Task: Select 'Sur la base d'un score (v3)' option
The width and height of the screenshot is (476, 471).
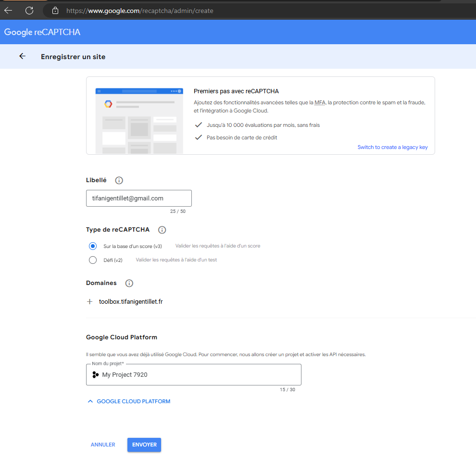Action: click(x=93, y=246)
